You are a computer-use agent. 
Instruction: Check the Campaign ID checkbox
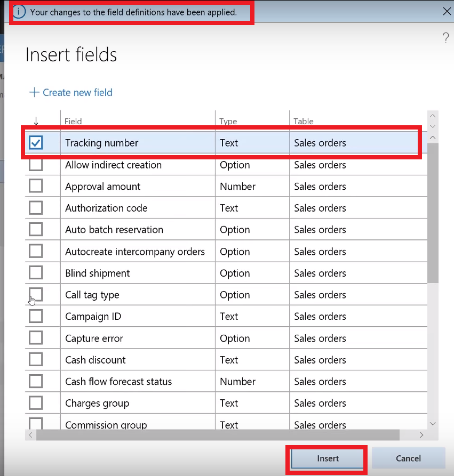tap(34, 316)
